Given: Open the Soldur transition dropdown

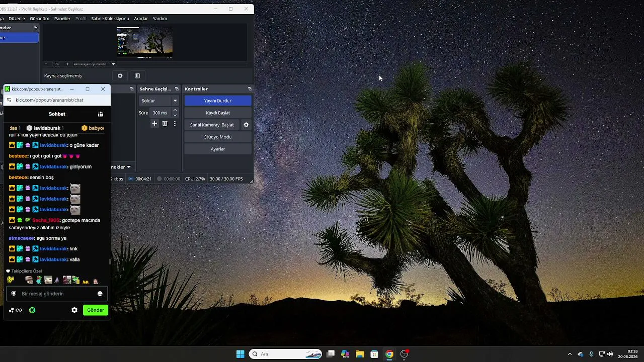Looking at the screenshot, I should tap(159, 101).
